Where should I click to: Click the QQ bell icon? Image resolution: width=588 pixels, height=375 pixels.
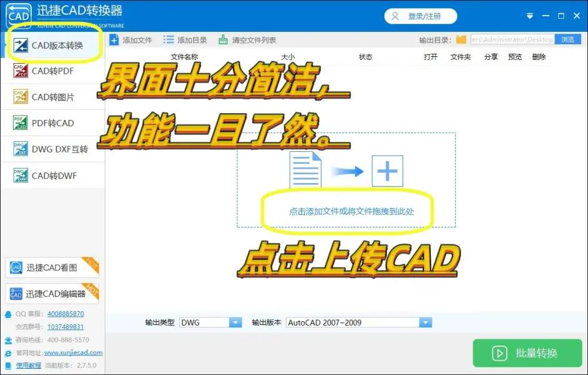pyautogui.click(x=8, y=314)
